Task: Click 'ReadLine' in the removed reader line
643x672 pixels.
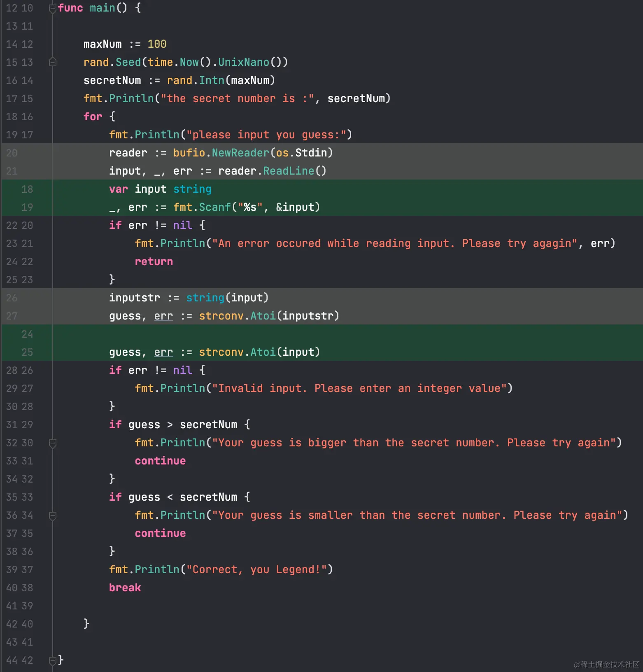Action: tap(289, 171)
